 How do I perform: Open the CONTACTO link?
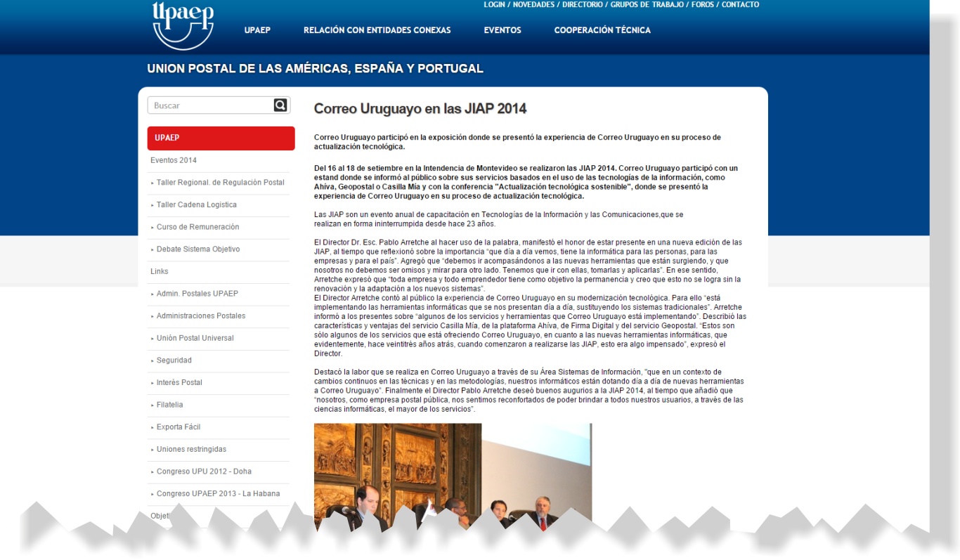click(x=740, y=5)
